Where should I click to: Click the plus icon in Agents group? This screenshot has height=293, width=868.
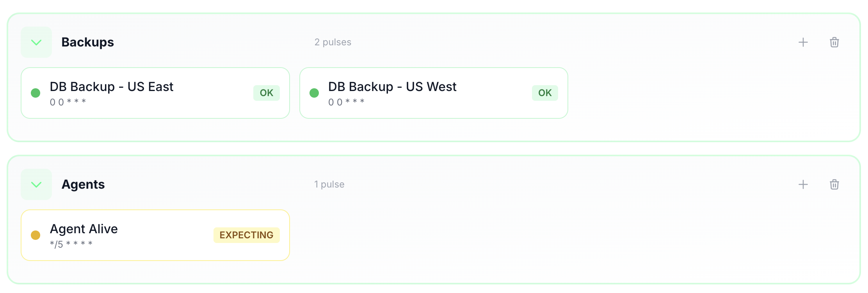pyautogui.click(x=804, y=184)
